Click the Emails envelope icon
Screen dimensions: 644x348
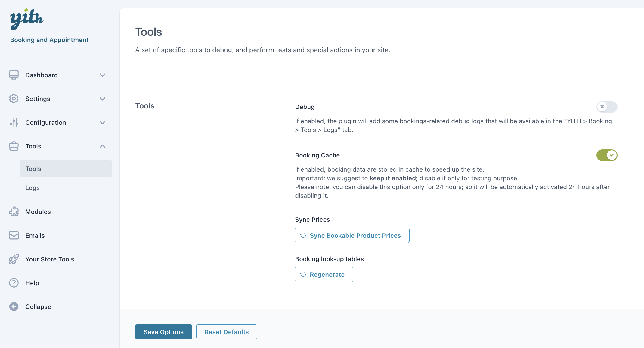(x=14, y=235)
